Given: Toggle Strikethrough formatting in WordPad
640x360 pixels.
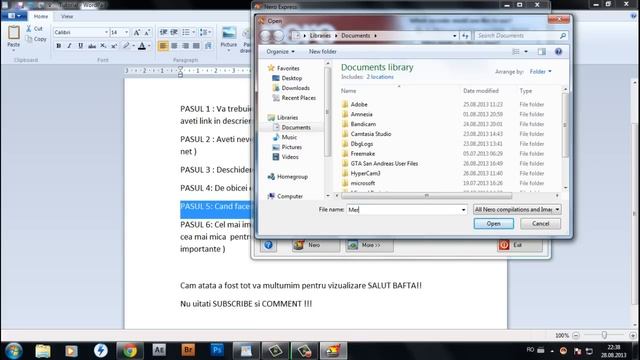Looking at the screenshot, I should coord(92,46).
